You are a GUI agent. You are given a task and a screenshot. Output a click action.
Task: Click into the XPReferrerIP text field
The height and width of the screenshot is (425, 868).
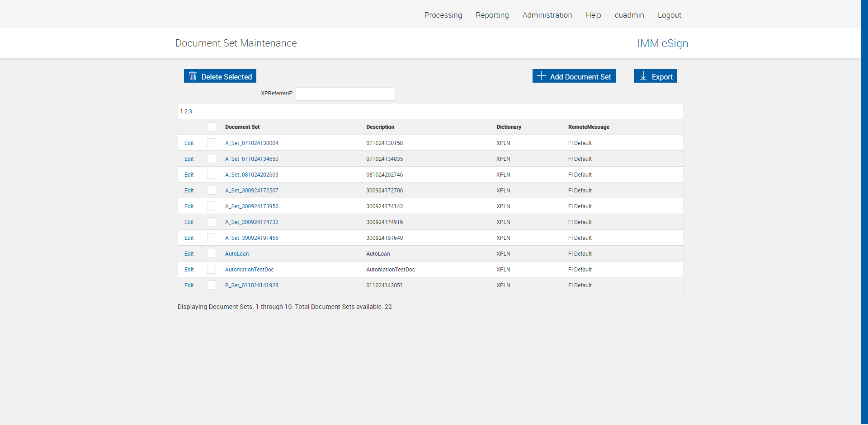click(x=345, y=94)
